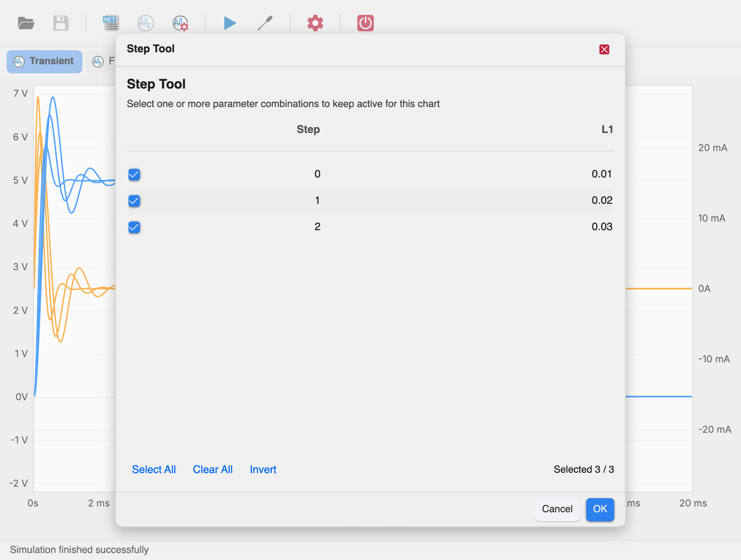Uncheck the step 2 checkbox

click(x=134, y=227)
